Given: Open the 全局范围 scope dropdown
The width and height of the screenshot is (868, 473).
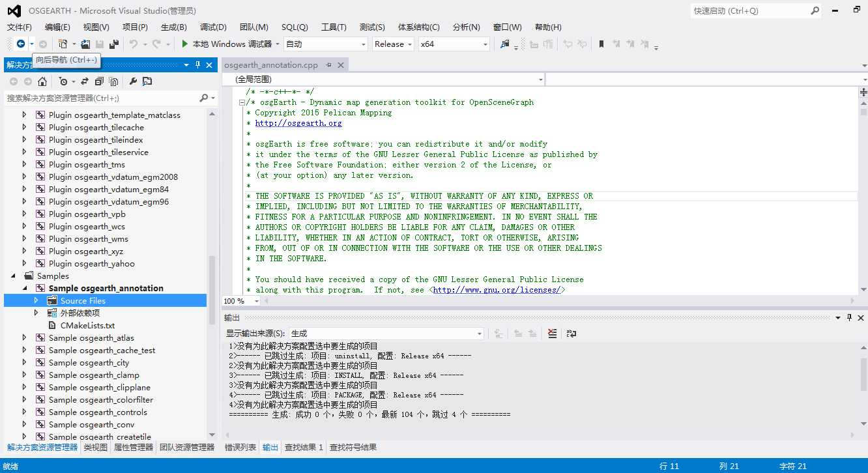Looking at the screenshot, I should [540, 79].
